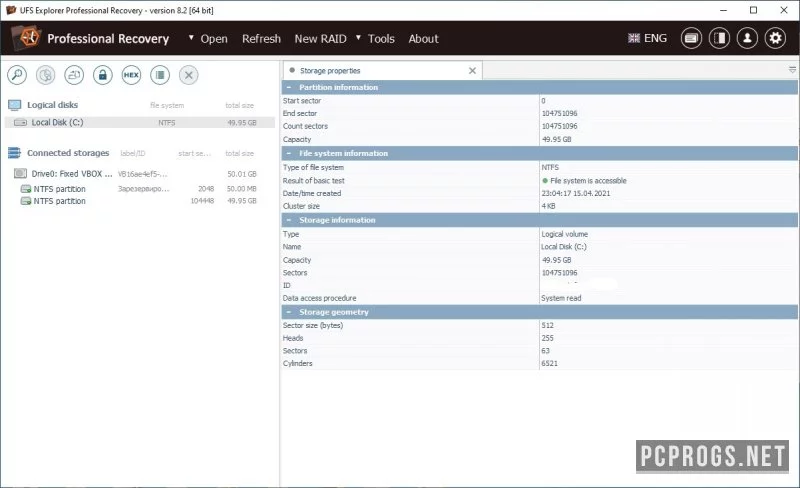This screenshot has height=488, width=800.
Task: Click the Logical disks monitor icon
Action: pos(14,105)
